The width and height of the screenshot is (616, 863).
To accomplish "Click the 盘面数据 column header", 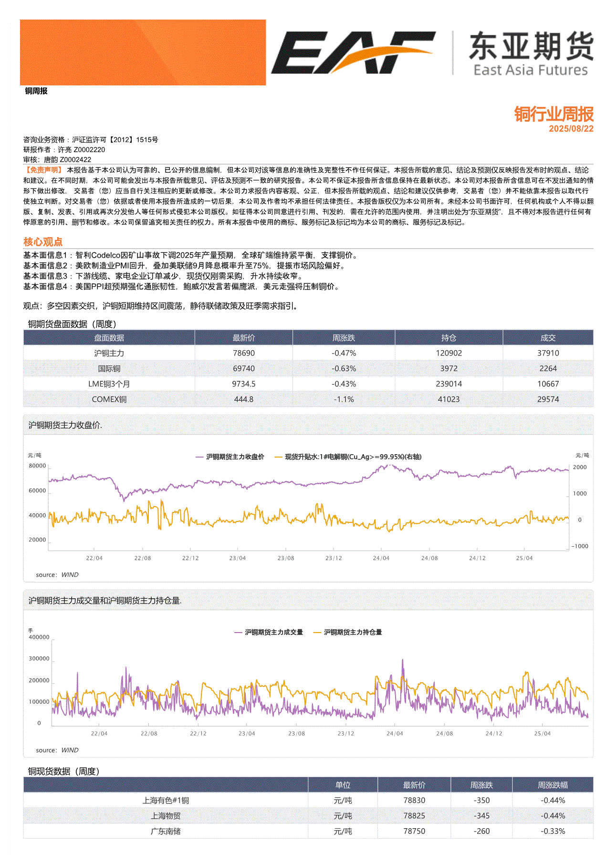I will (109, 338).
